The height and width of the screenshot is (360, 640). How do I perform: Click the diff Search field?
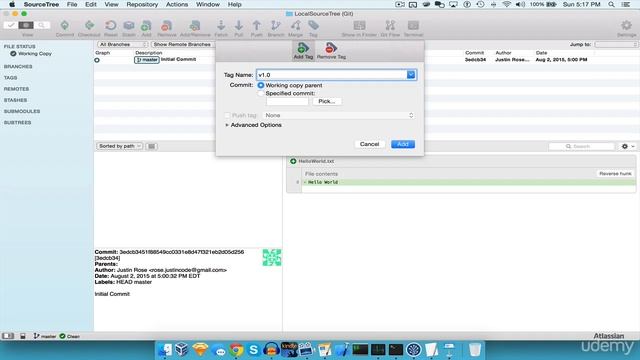(582, 146)
